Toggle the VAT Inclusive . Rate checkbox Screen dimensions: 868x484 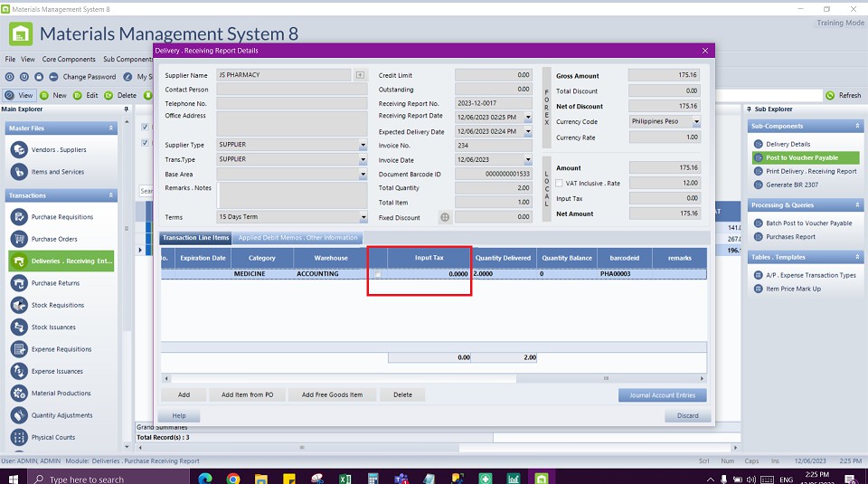pyautogui.click(x=560, y=183)
